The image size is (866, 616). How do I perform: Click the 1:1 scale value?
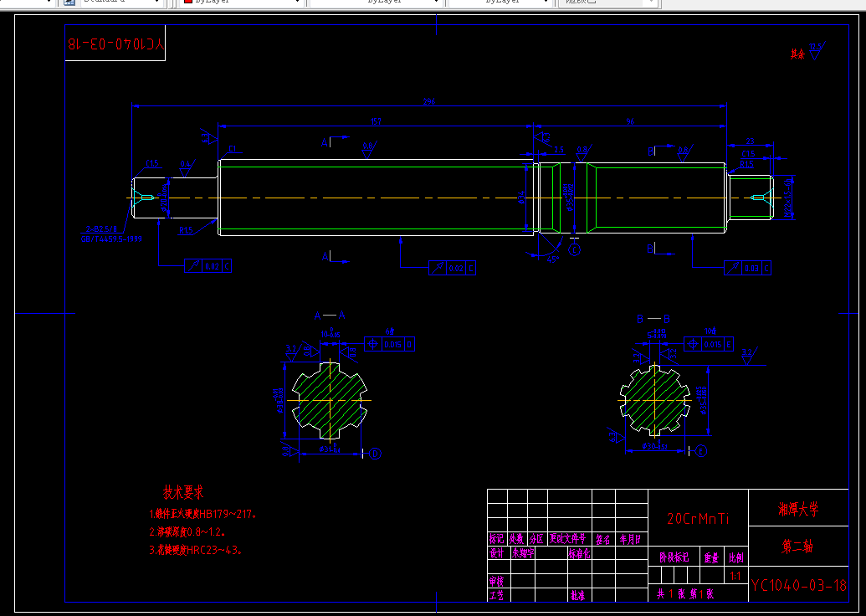click(735, 576)
